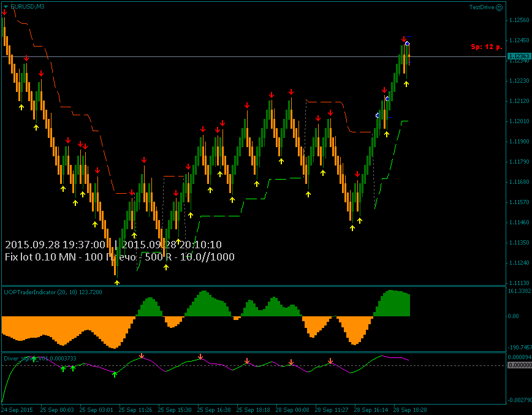Image resolution: width=532 pixels, height=415 pixels.
Task: Click price scale value 1.11460
Action: [519, 223]
